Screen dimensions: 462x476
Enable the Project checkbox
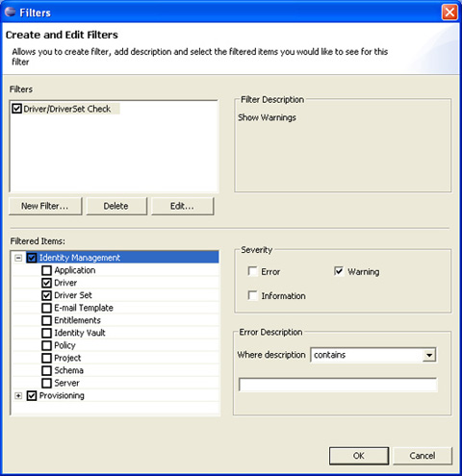(46, 358)
